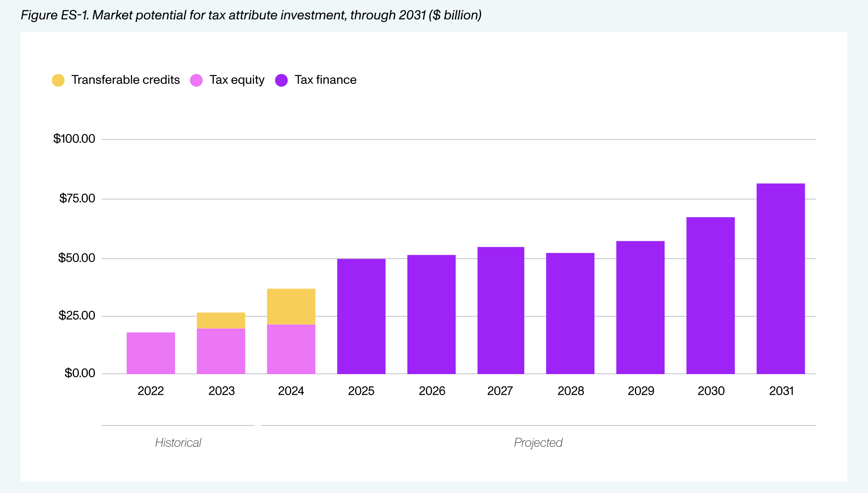Screen dimensions: 868x493
Task: Click the 2029 x-axis year label
Action: point(641,391)
